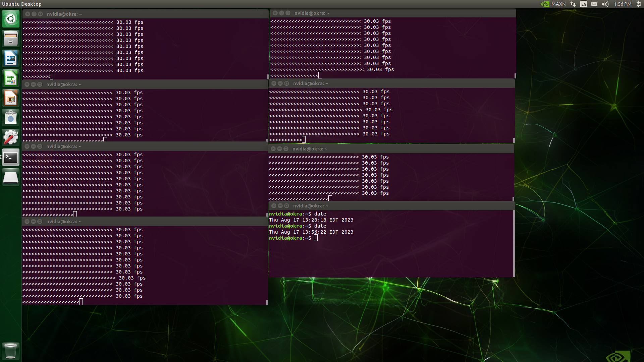Launch LibreOffice Calc
Viewport: 644px width, 362px height.
coord(11,78)
